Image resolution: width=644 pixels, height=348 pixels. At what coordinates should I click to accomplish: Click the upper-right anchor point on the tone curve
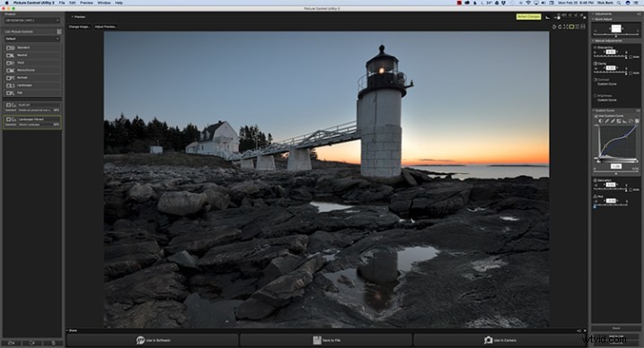click(626, 136)
